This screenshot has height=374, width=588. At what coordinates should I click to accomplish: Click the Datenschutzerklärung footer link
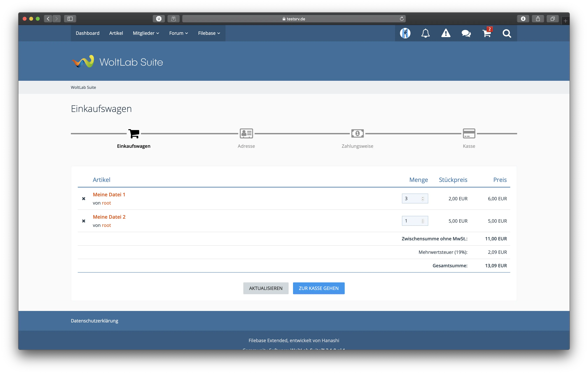click(x=94, y=321)
